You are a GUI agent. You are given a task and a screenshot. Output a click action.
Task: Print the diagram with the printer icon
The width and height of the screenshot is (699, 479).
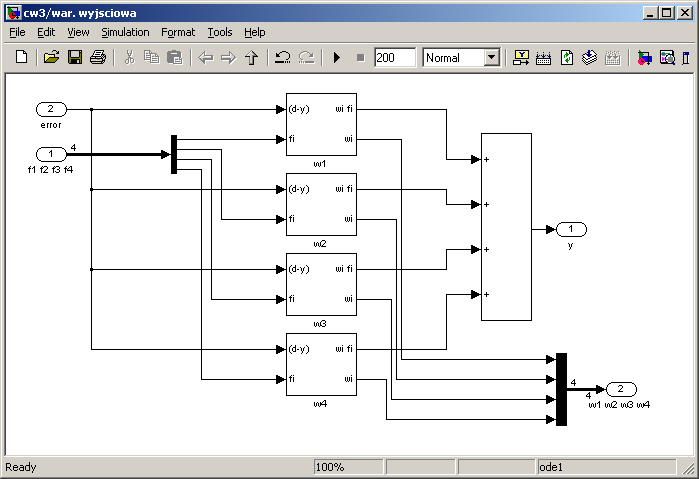tap(98, 58)
